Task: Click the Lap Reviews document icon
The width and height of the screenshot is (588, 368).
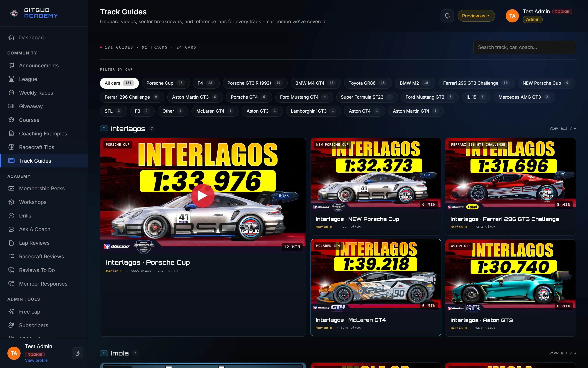Action: (11, 243)
